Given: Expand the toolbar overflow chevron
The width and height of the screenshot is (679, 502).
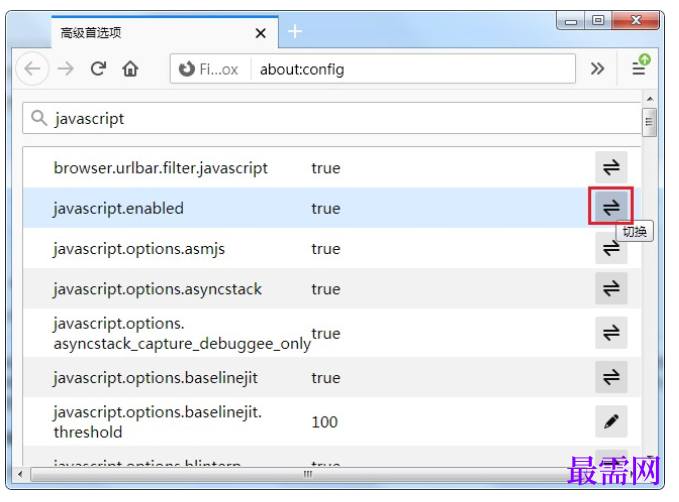Looking at the screenshot, I should tap(597, 68).
